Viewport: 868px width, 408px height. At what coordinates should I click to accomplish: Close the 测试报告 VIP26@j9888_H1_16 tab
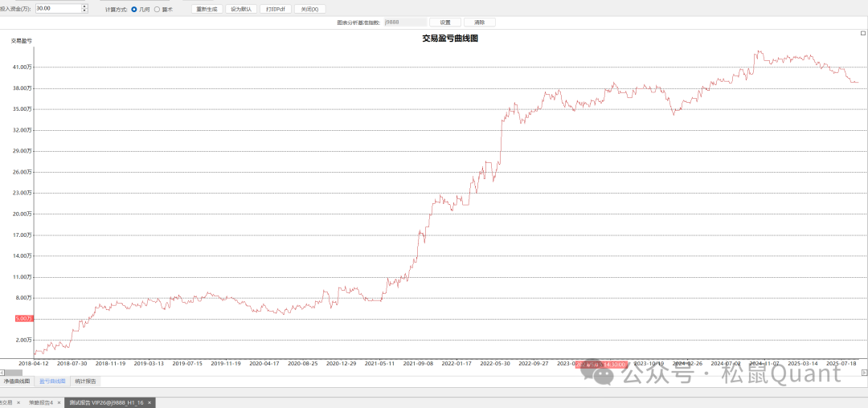pos(149,402)
